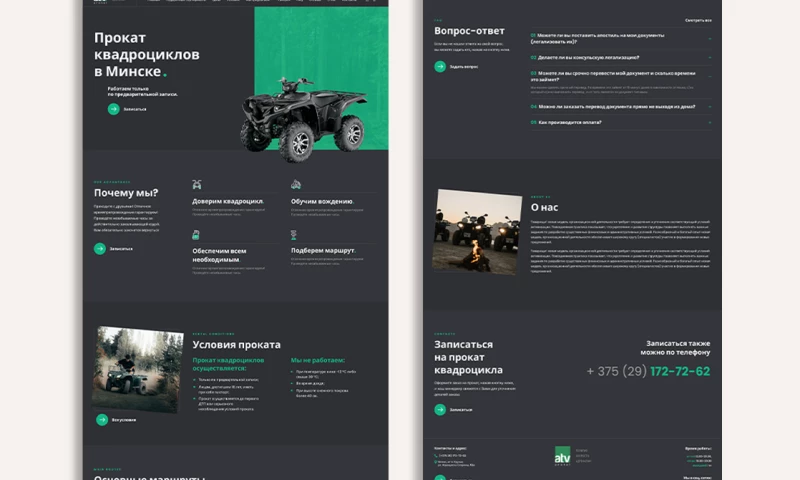Screen dimensions: 800x480
Task: Click the icon above 'Обучим вождению'
Action: pyautogui.click(x=296, y=185)
